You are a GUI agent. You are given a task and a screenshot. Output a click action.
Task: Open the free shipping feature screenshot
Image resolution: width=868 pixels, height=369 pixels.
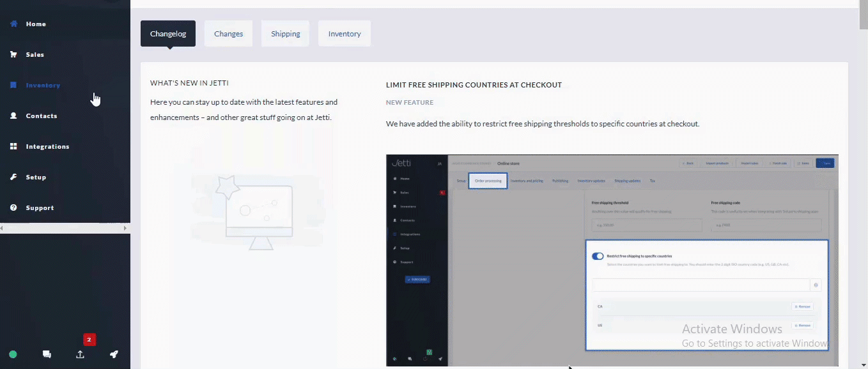click(x=612, y=260)
